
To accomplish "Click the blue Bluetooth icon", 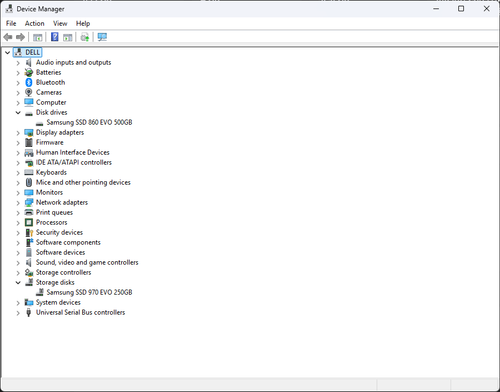I will pos(29,82).
